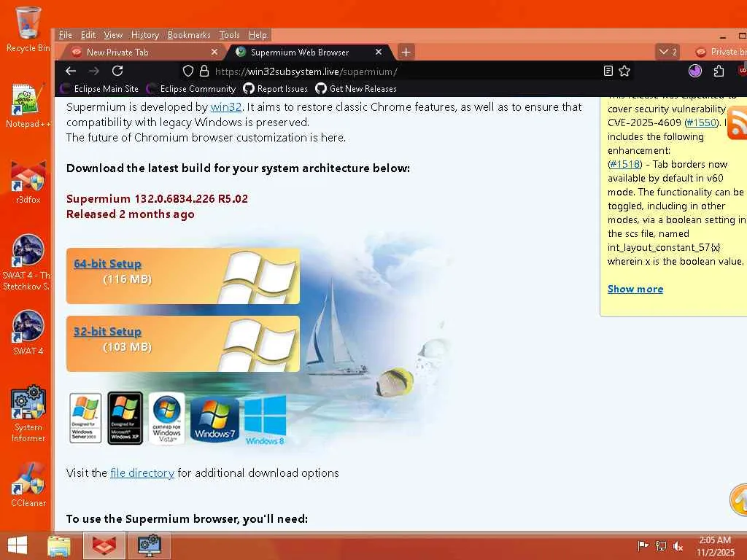Open Eclipse Community bookmark

[192, 88]
